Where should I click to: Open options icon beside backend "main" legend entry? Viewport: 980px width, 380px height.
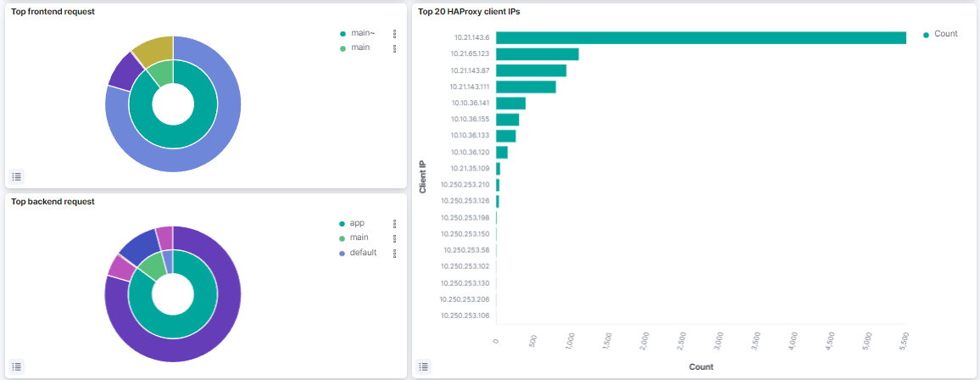394,238
